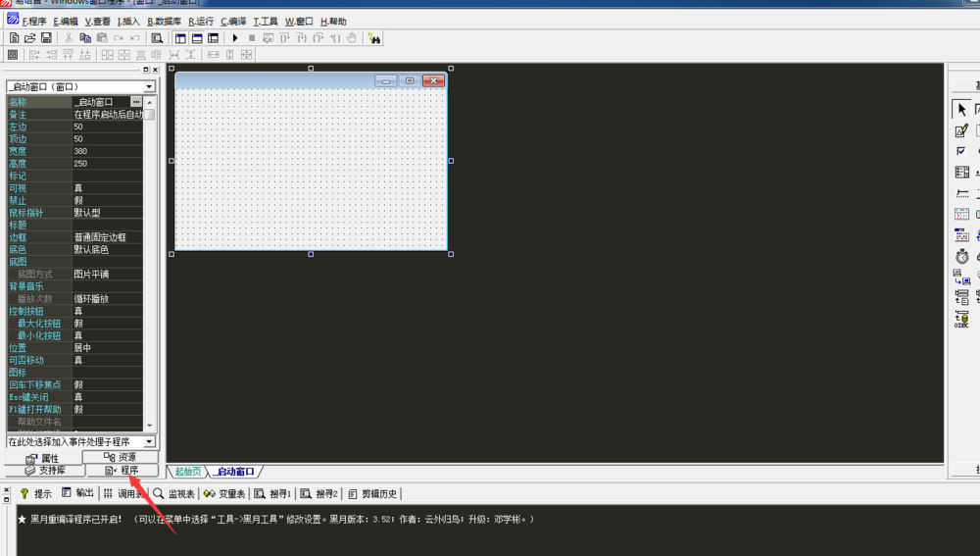Viewport: 980px width, 556px height.
Task: Select the ODBC database component icon
Action: [961, 319]
